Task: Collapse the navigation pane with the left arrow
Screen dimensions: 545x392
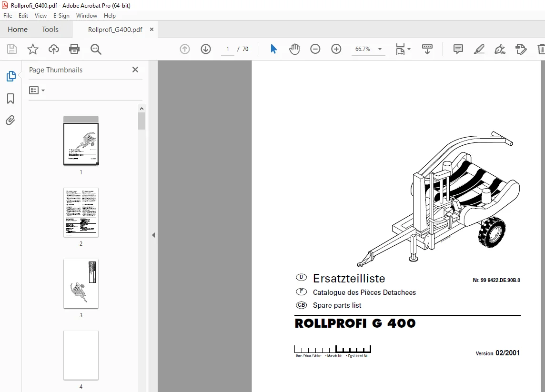Action: [153, 235]
